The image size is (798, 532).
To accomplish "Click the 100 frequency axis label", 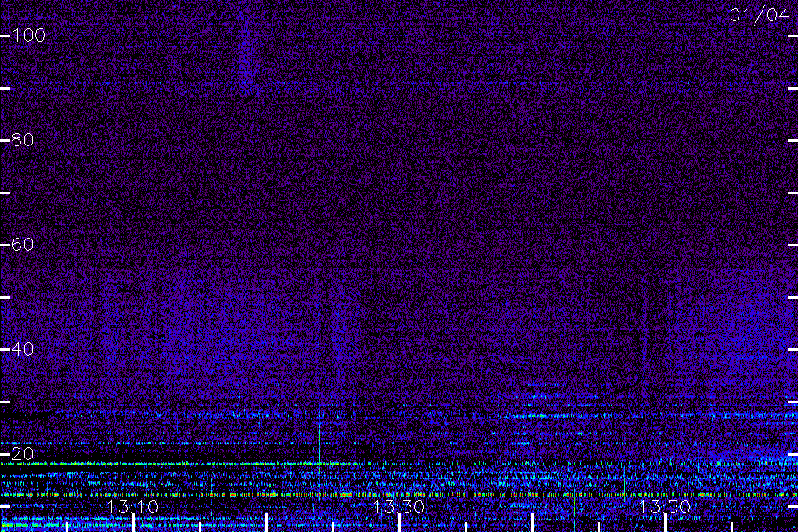I will pos(28,35).
